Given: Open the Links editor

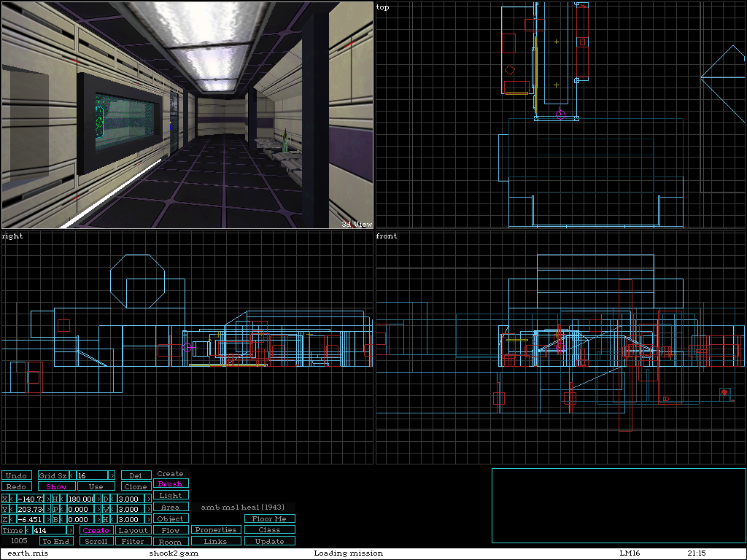Looking at the screenshot, I should pyautogui.click(x=216, y=541).
